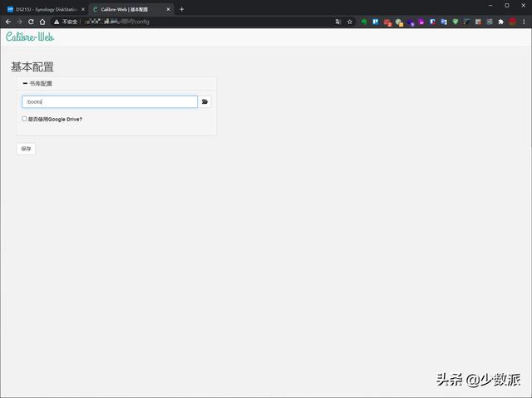Close the Calibre-Web tab
This screenshot has height=398, width=532.
[168, 9]
